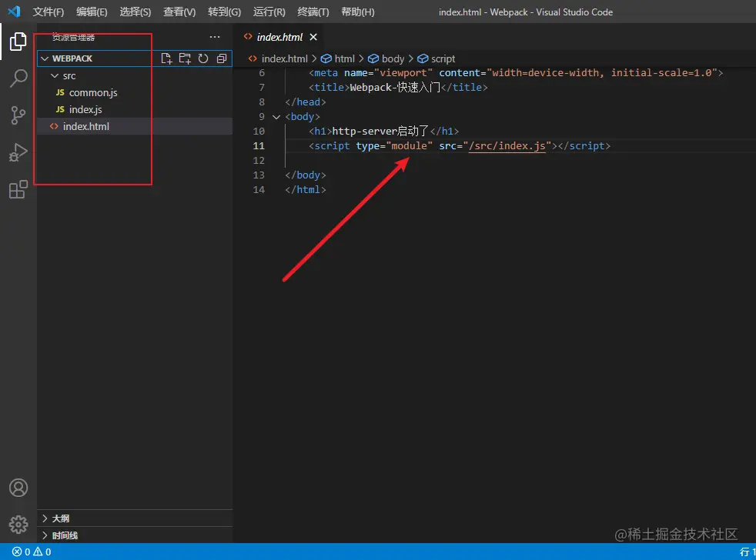This screenshot has height=560, width=756.
Task: Click the VS Code logo icon
Action: pos(15,12)
